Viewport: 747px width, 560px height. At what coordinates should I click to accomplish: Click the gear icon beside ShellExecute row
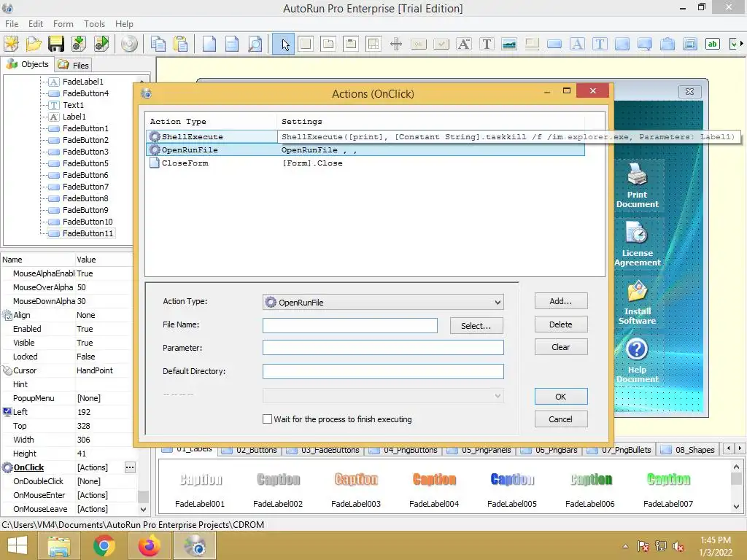click(x=155, y=136)
